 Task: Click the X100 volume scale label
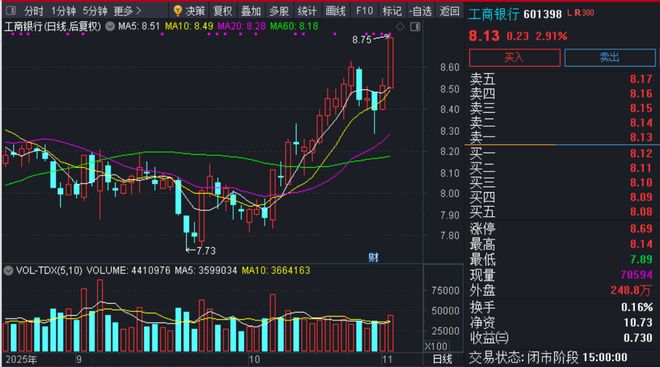(x=436, y=346)
